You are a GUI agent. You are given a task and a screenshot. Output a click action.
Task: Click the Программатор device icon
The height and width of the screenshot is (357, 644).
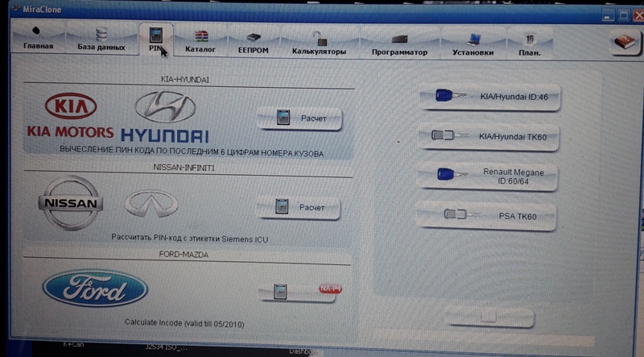399,39
